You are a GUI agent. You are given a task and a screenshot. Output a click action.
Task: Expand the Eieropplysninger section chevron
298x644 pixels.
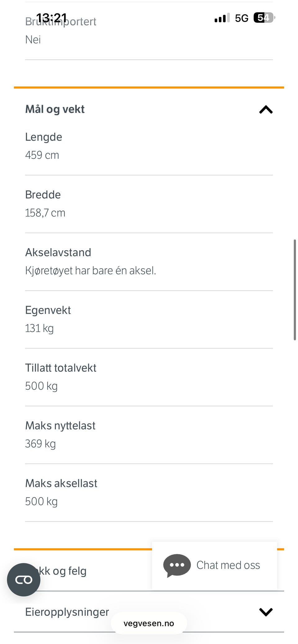pyautogui.click(x=266, y=612)
